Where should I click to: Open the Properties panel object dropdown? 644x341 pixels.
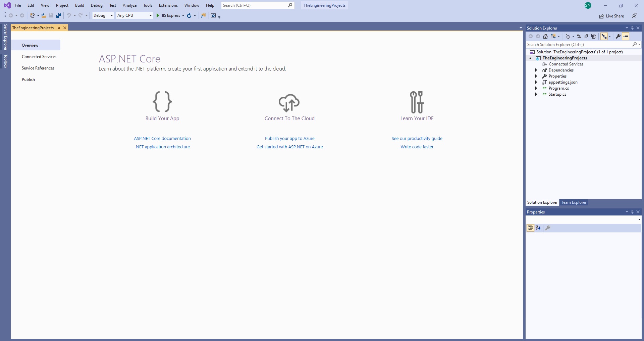click(639, 220)
